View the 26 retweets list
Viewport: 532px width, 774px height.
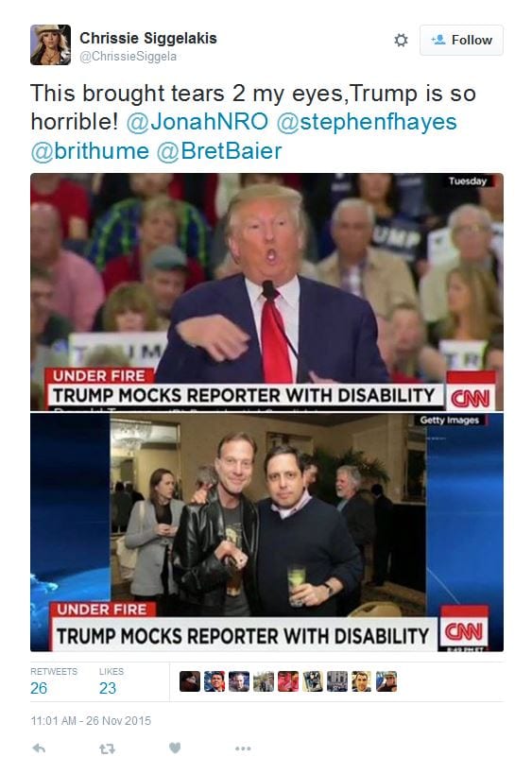pos(53,681)
